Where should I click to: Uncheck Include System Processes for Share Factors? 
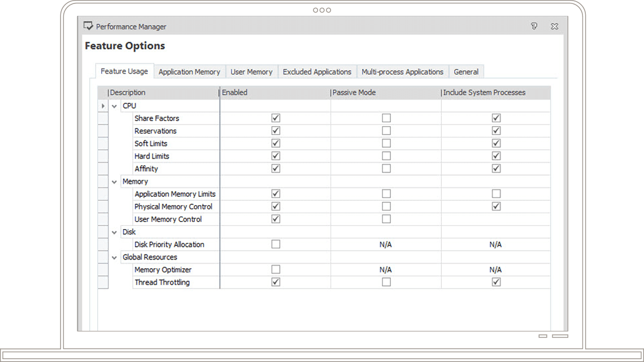[x=496, y=118]
